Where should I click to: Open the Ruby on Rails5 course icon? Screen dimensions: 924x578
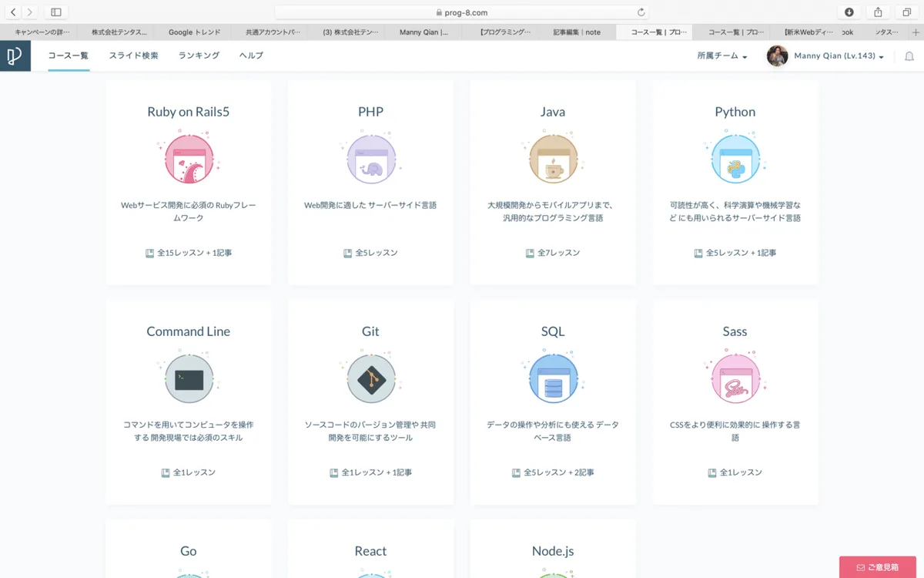189,158
